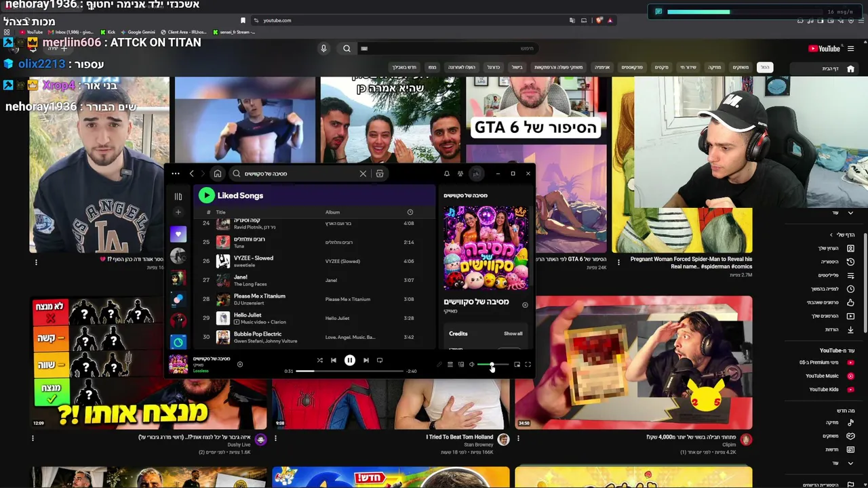The image size is (868, 488).
Task: Adjust the Spotify volume slider
Action: click(492, 365)
